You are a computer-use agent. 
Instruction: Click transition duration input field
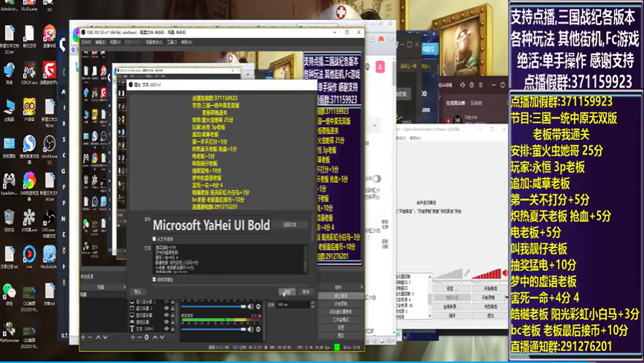293,304
